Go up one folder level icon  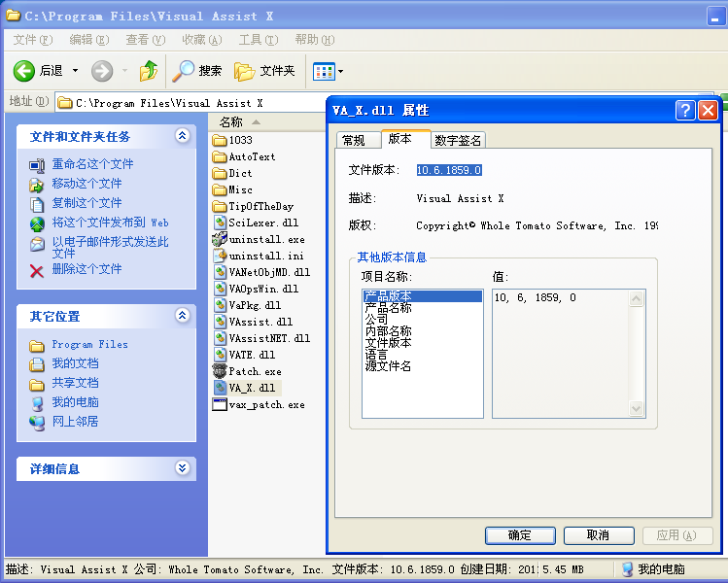coord(149,71)
